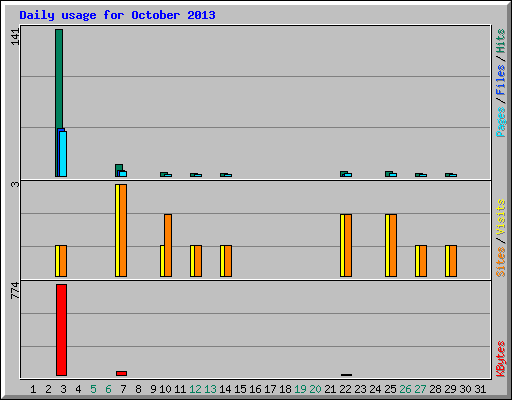Click day label '16' on the x-axis
The height and width of the screenshot is (400, 512).
[255, 389]
